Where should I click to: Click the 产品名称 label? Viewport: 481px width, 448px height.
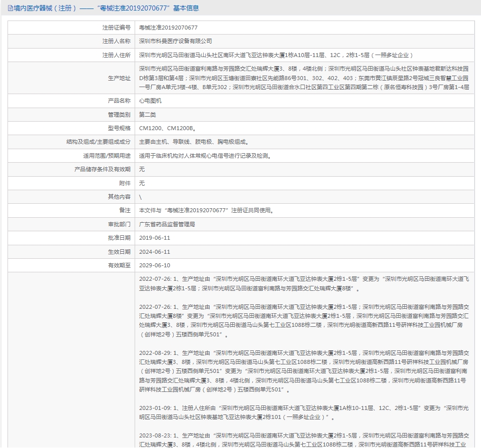click(119, 101)
